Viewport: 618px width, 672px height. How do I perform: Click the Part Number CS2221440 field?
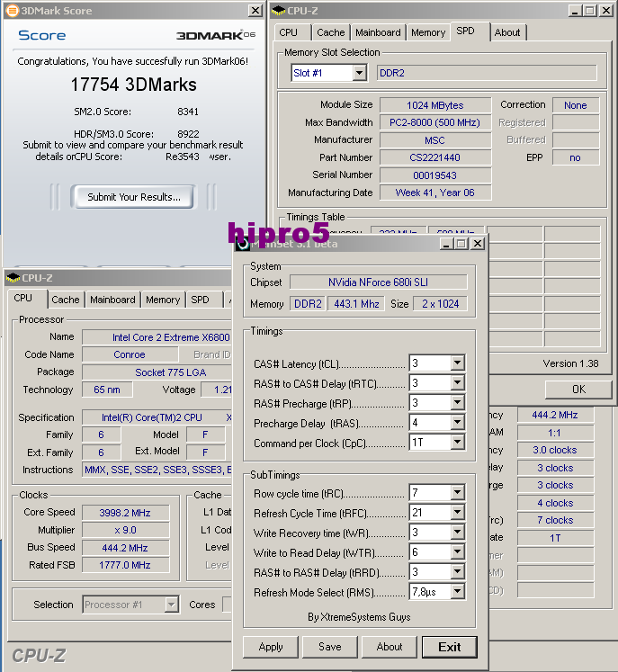[435, 157]
